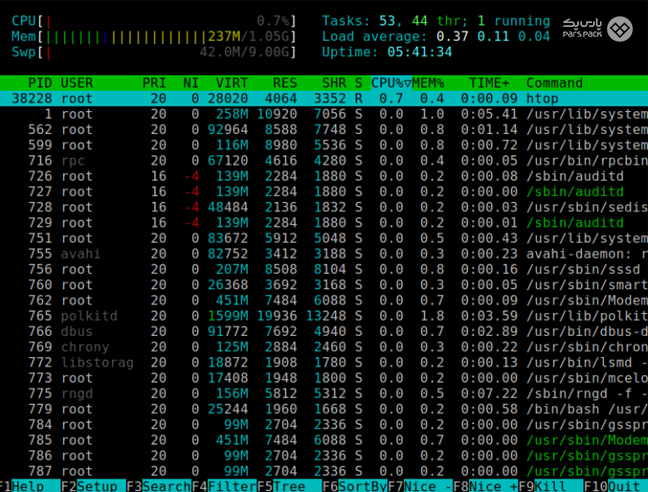Click the NI column header

191,83
